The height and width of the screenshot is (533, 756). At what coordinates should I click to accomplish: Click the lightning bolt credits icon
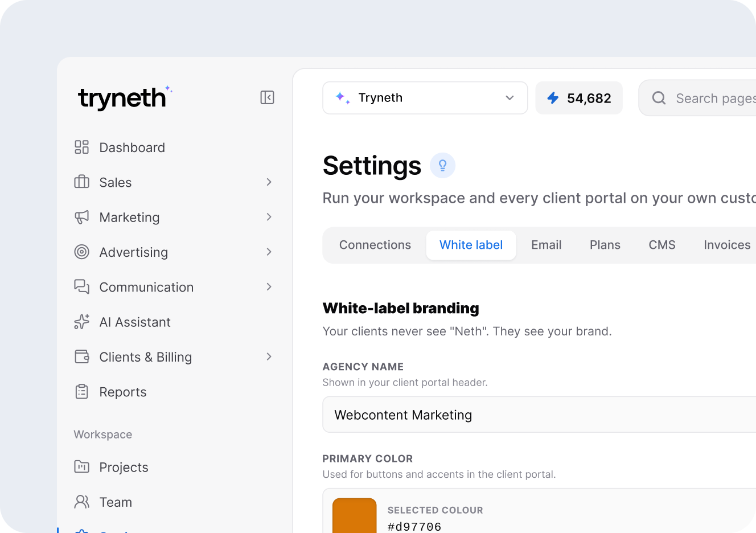pos(553,98)
